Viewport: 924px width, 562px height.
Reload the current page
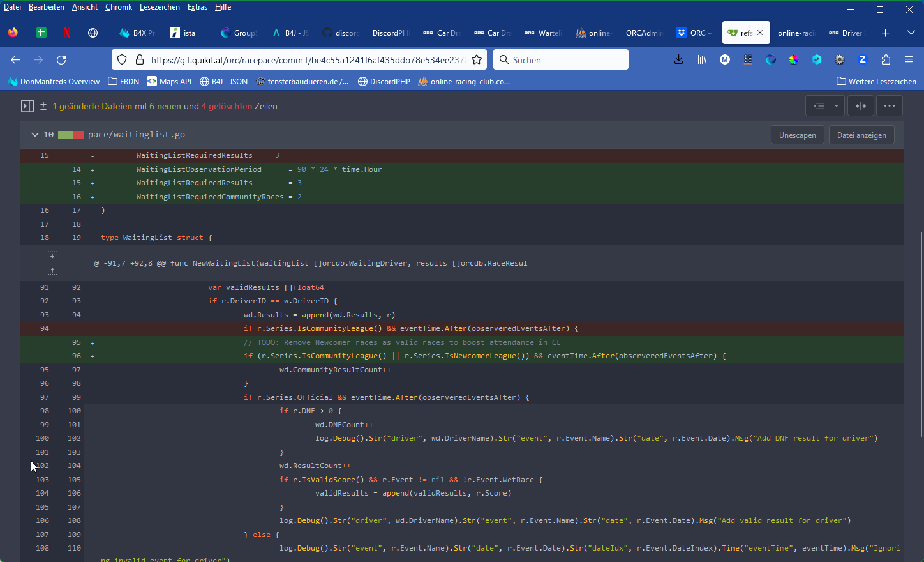click(x=61, y=59)
